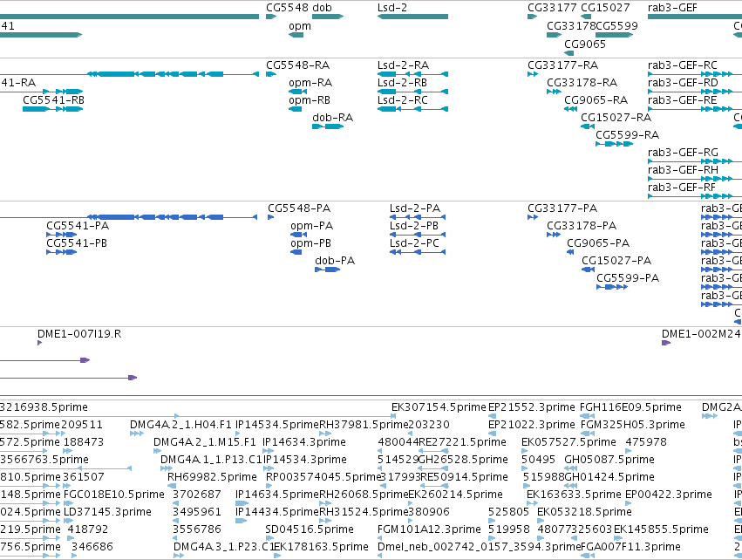The image size is (742, 560).
Task: Click EST SD04516.5prime
Action: 310,529
